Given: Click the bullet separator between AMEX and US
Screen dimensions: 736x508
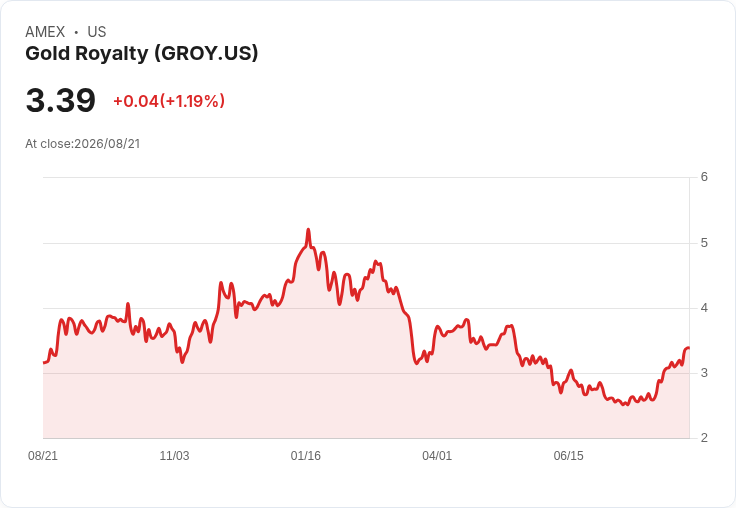Looking at the screenshot, I should click(76, 32).
